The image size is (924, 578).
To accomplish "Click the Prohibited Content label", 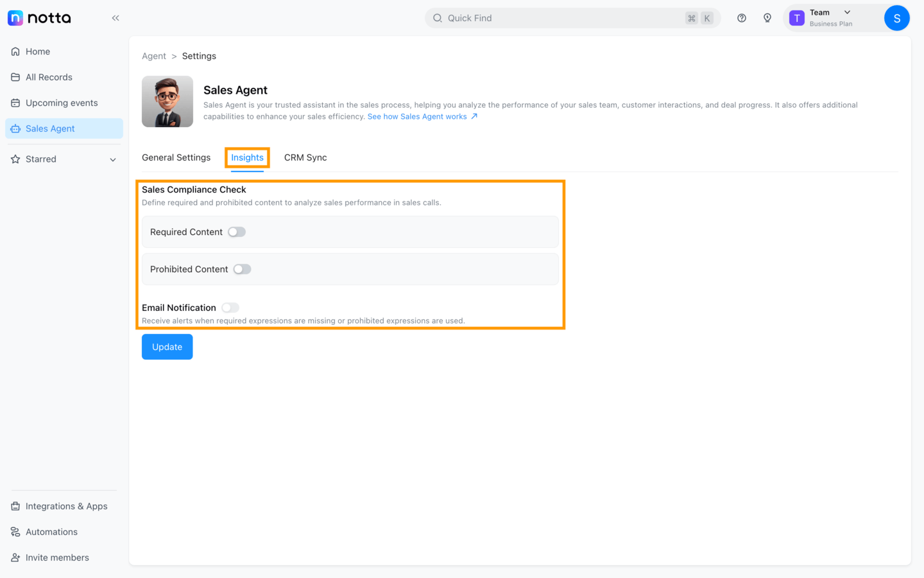I will click(189, 269).
